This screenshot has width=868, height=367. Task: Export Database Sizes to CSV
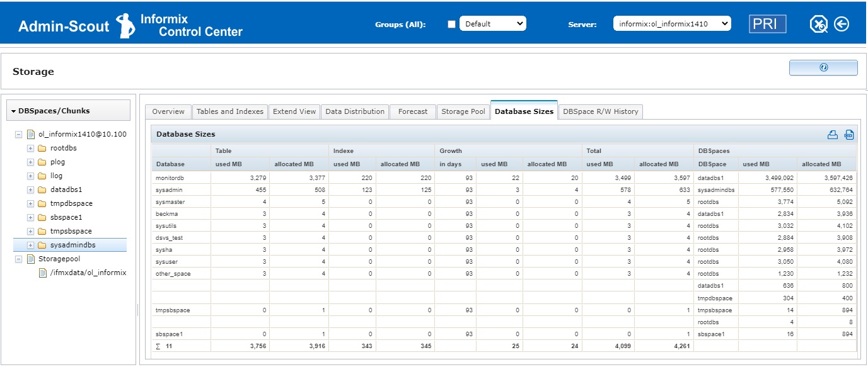click(849, 134)
